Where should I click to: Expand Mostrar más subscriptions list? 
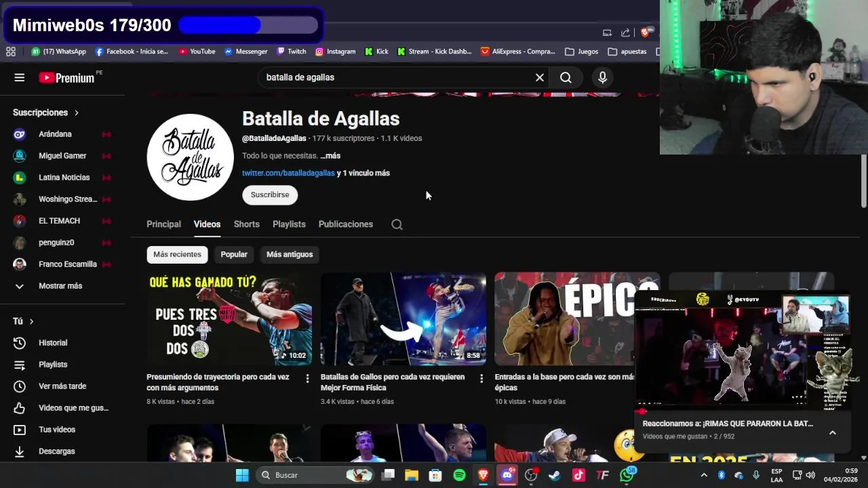click(x=61, y=286)
